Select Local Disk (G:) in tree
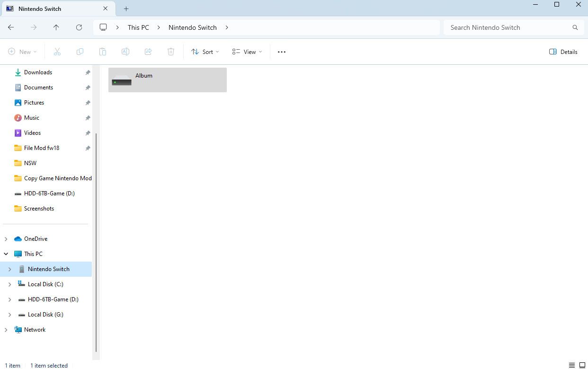Image resolution: width=588 pixels, height=369 pixels. click(x=45, y=315)
